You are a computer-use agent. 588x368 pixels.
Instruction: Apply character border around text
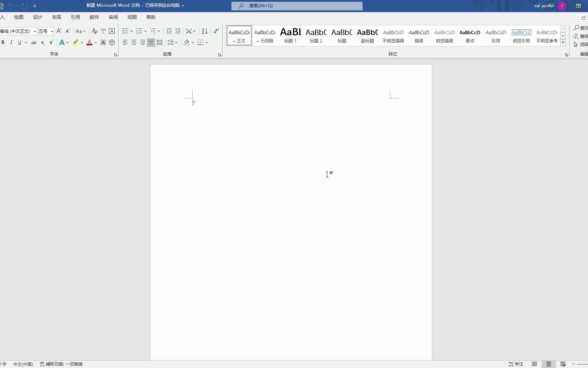111,31
